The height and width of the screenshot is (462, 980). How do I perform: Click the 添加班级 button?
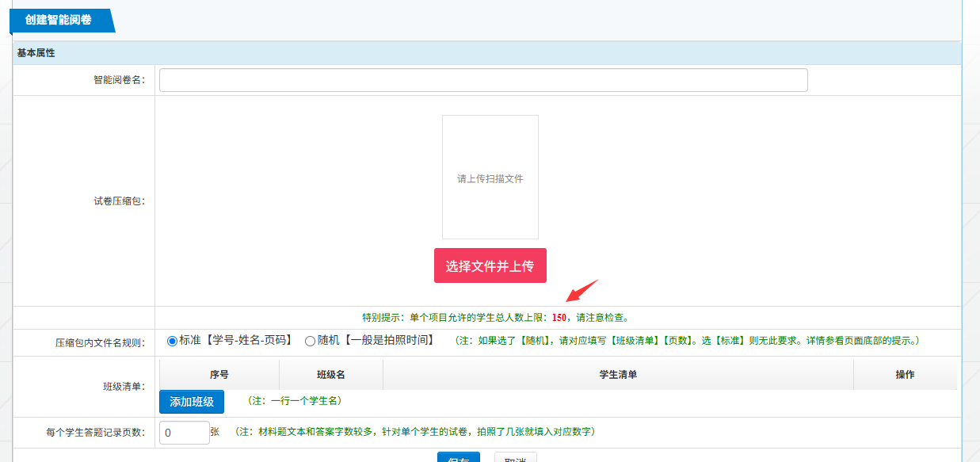coord(191,402)
